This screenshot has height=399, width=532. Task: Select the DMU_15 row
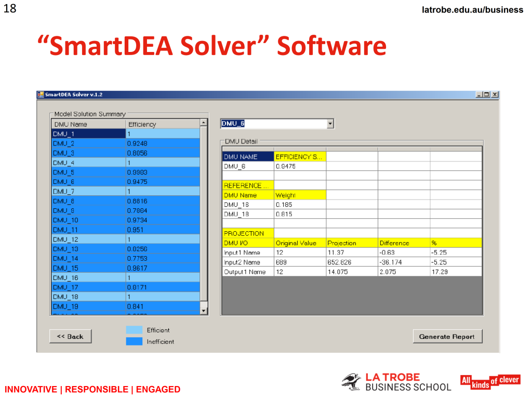point(126,268)
